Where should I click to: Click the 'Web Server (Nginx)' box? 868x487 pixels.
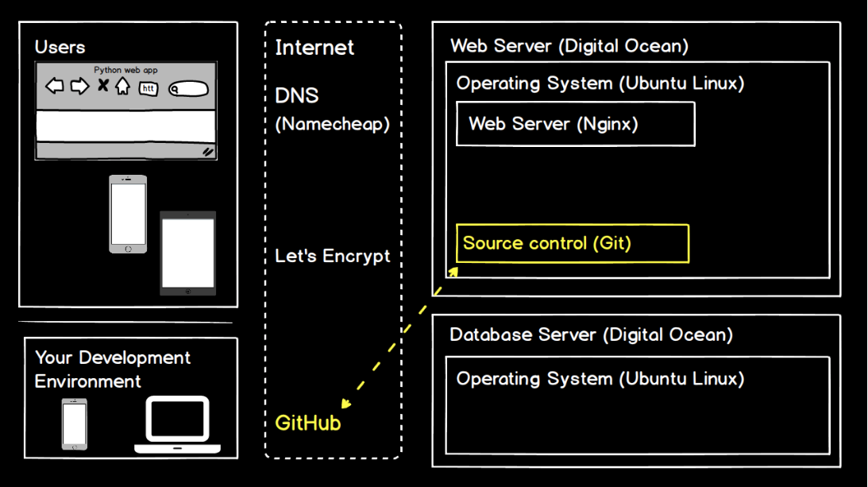pyautogui.click(x=576, y=124)
